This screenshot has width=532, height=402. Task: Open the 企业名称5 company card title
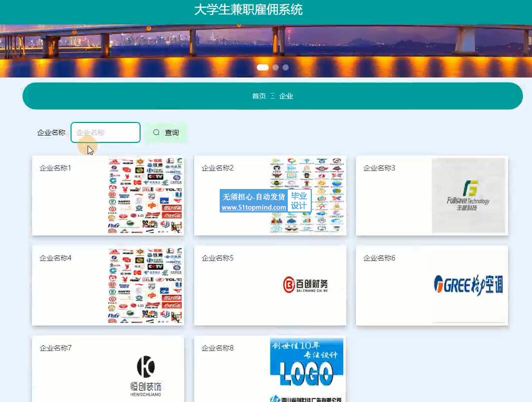click(x=218, y=258)
